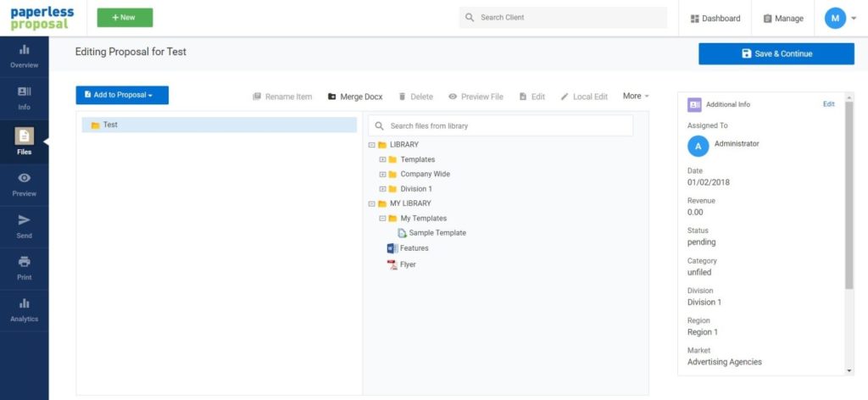Go to the Send section
The image size is (868, 400).
25,227
